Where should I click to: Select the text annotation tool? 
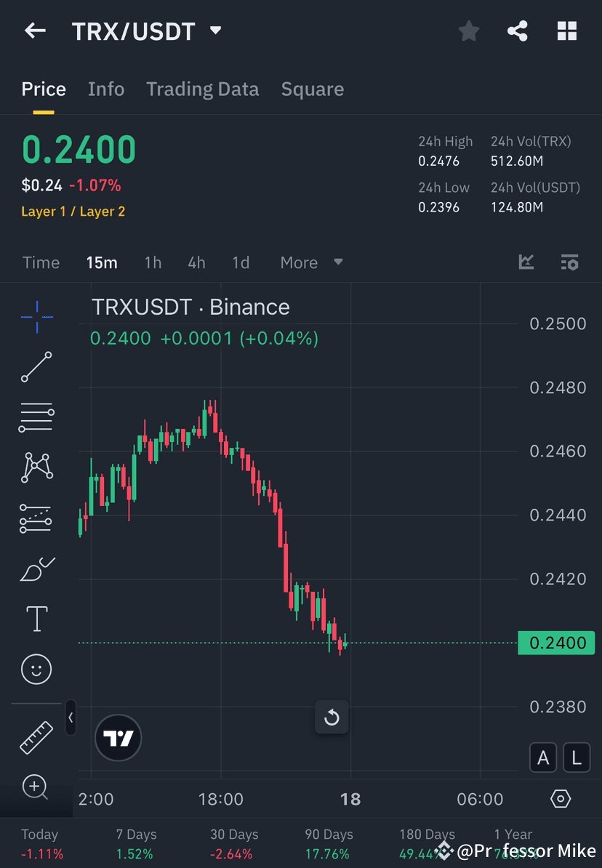tap(36, 619)
